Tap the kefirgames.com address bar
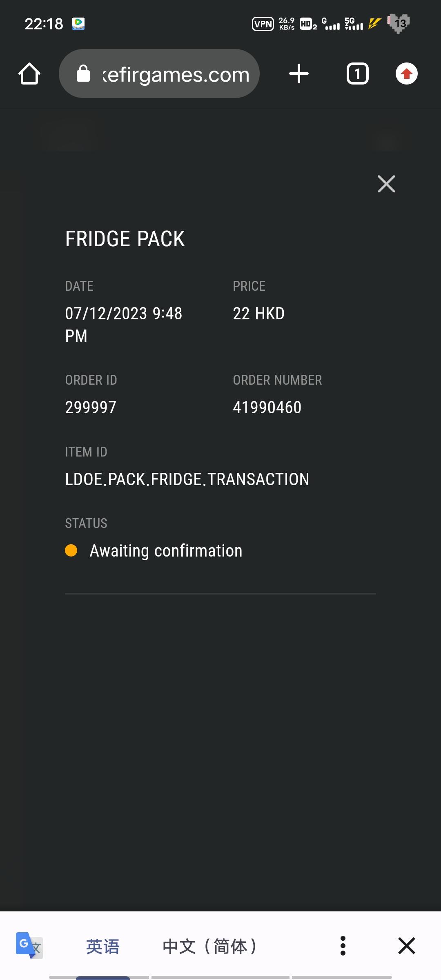Image resolution: width=441 pixels, height=980 pixels. 176,74
